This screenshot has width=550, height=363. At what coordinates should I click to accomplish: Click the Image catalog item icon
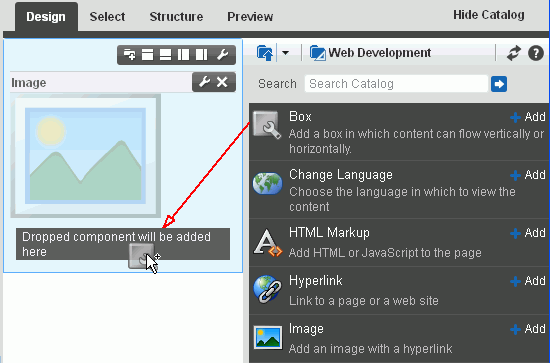[x=268, y=338]
